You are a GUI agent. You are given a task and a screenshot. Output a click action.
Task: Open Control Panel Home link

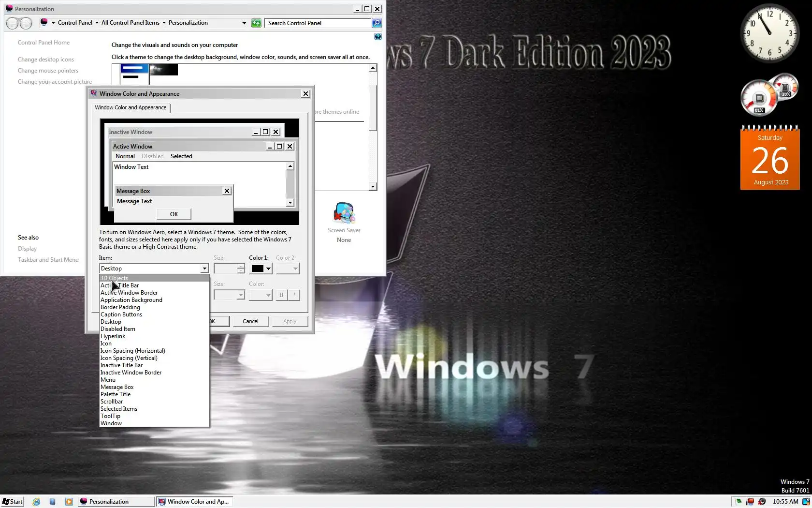(x=43, y=43)
